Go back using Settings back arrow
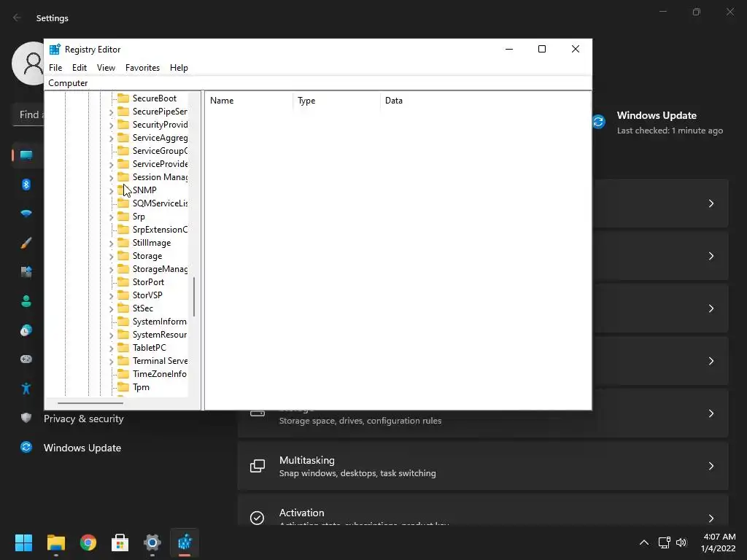 18,17
